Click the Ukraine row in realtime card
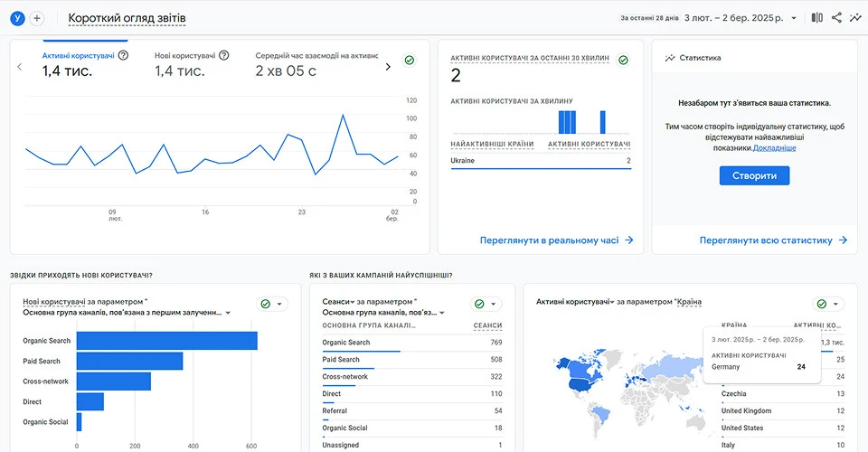 point(541,160)
